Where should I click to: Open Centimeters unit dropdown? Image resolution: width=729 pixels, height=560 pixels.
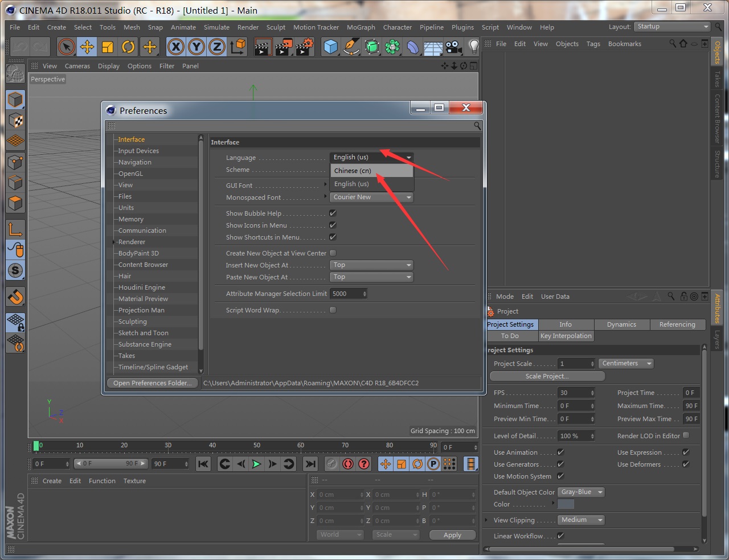(x=626, y=363)
